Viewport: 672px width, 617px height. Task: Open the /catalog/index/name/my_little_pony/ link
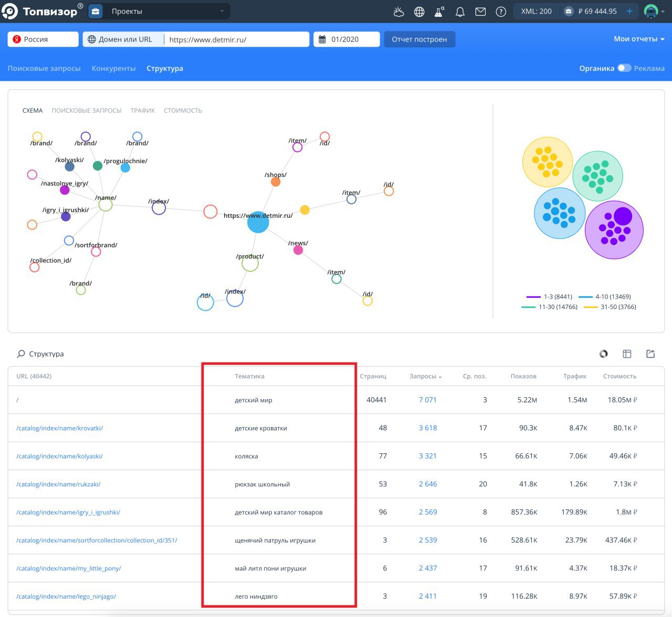tap(69, 568)
